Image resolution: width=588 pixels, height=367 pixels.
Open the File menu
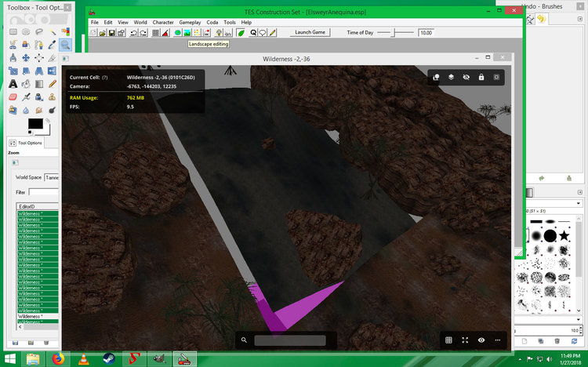95,23
